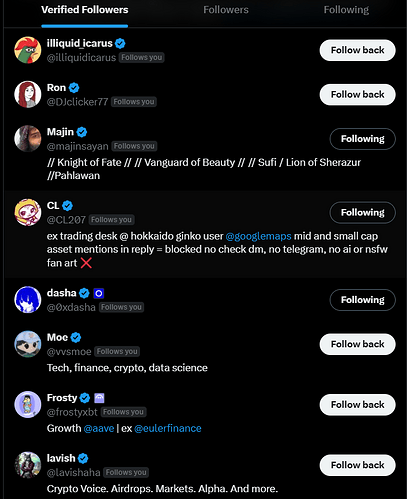The image size is (407, 499).
Task: Click the blue square affiliate badge beside dasha
Action: tap(99, 293)
